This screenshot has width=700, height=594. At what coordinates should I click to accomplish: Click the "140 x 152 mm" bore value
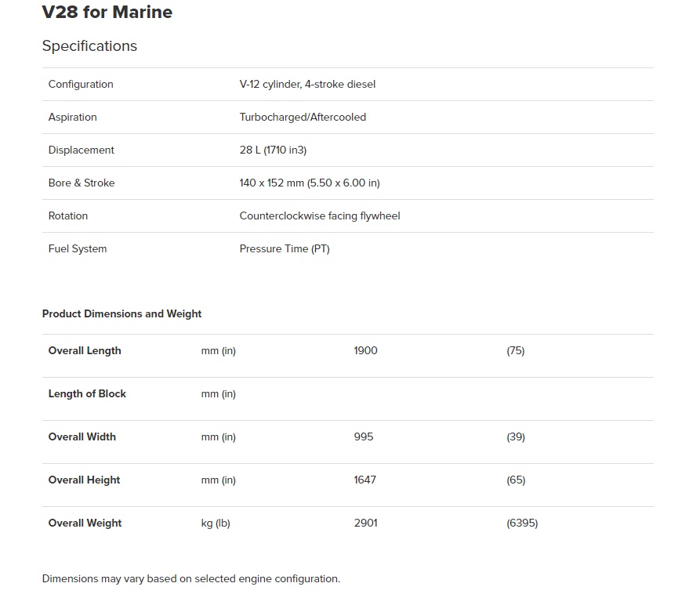[273, 183]
